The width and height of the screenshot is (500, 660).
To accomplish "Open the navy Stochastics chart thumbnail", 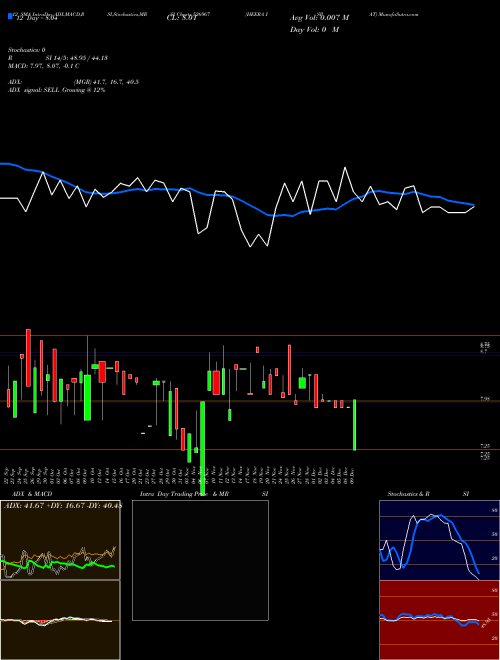I will click(439, 540).
